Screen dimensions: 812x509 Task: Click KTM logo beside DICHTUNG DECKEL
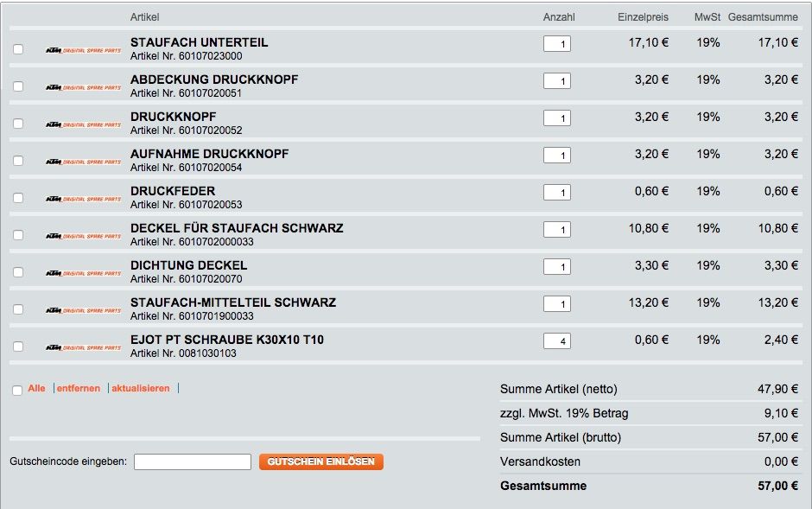tap(83, 273)
